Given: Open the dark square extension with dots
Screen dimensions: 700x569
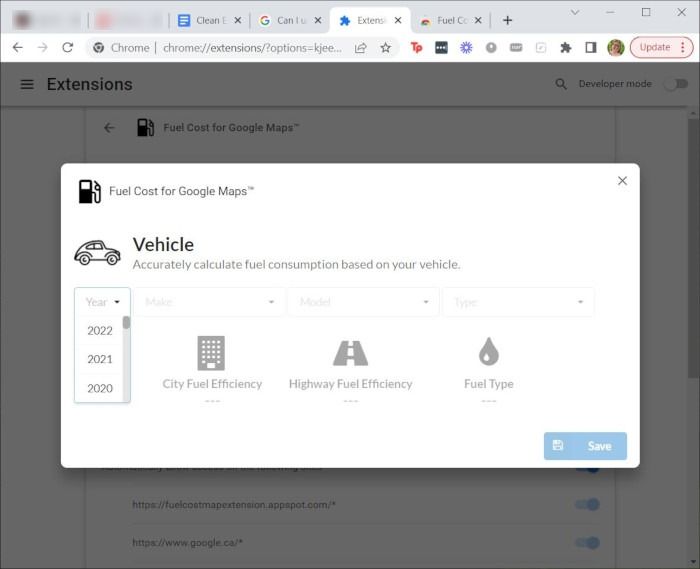Looking at the screenshot, I should click(x=441, y=47).
